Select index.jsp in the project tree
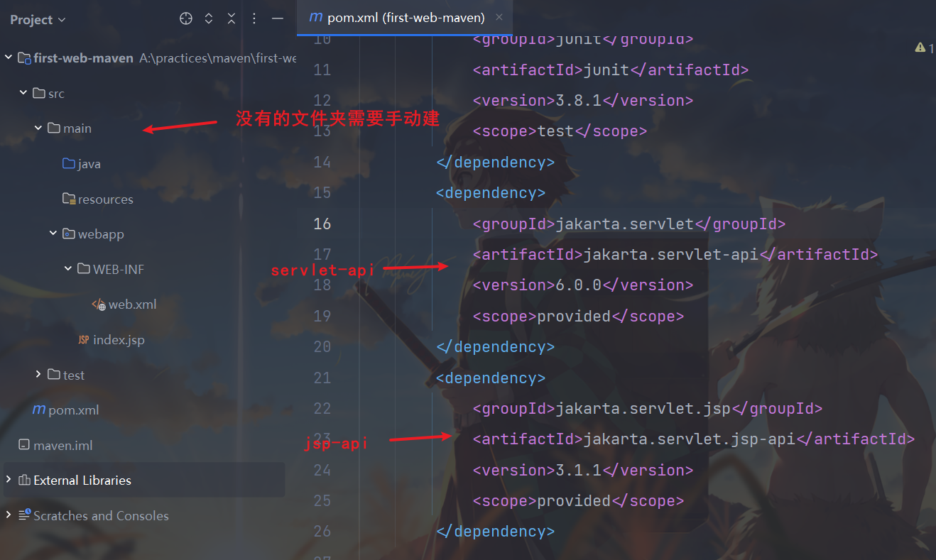Screen dimensions: 936x560 [119, 340]
